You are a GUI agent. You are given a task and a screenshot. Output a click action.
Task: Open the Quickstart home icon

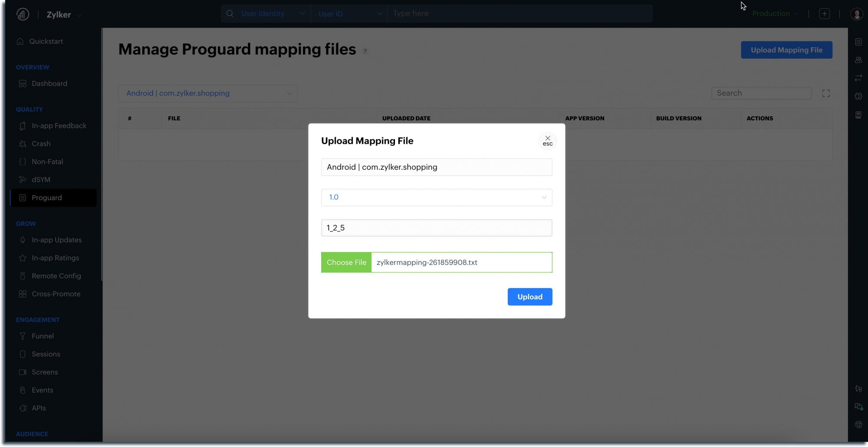click(20, 41)
